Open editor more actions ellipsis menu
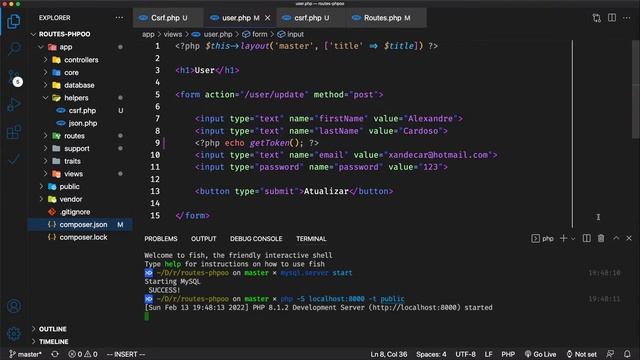Image resolution: width=640 pixels, height=360 pixels. pos(627,18)
